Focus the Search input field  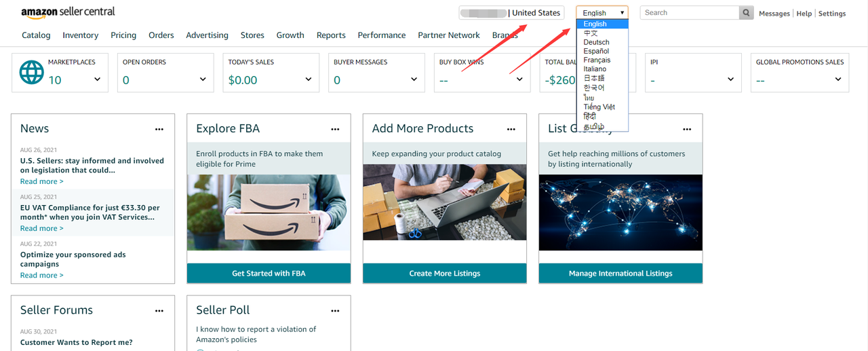tap(688, 13)
